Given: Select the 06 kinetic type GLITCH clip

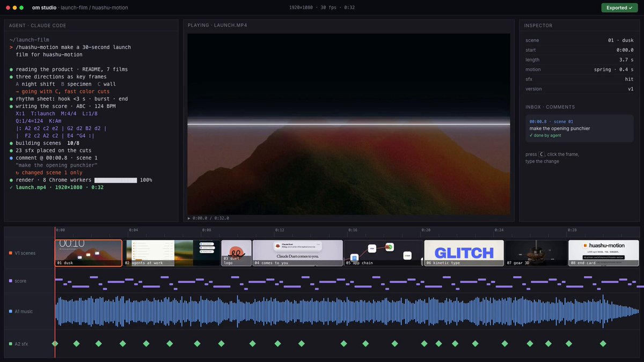Looking at the screenshot, I should [464, 253].
